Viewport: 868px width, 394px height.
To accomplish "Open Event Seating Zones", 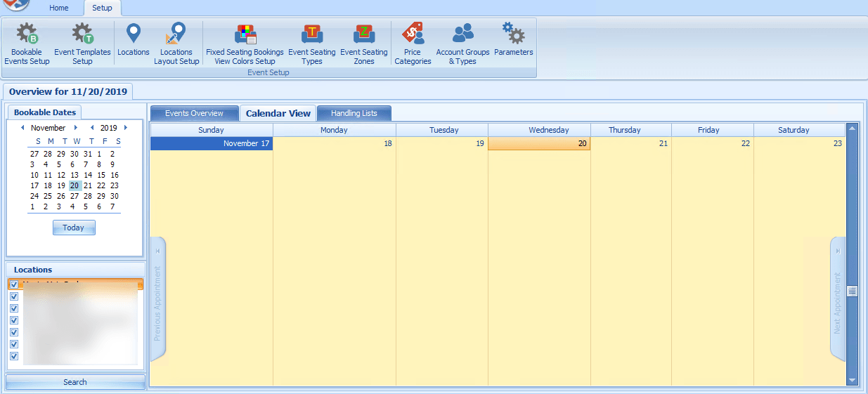I will click(364, 44).
